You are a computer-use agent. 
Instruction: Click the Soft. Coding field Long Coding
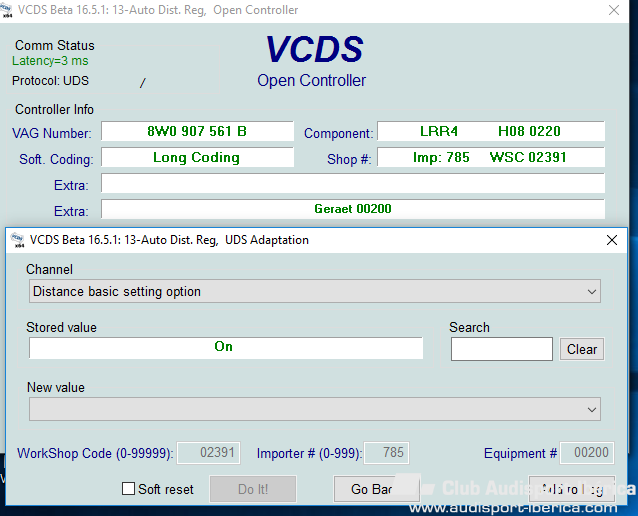point(197,157)
